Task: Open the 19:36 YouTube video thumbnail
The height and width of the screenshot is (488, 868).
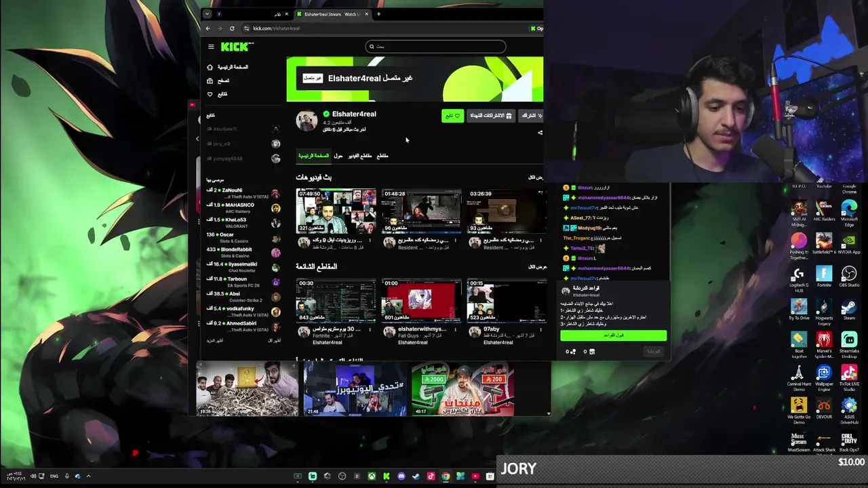Action: click(247, 388)
